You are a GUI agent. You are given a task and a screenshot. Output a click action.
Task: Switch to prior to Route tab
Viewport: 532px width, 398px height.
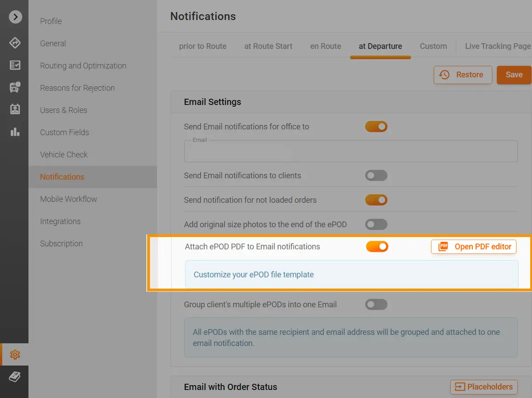(x=202, y=46)
